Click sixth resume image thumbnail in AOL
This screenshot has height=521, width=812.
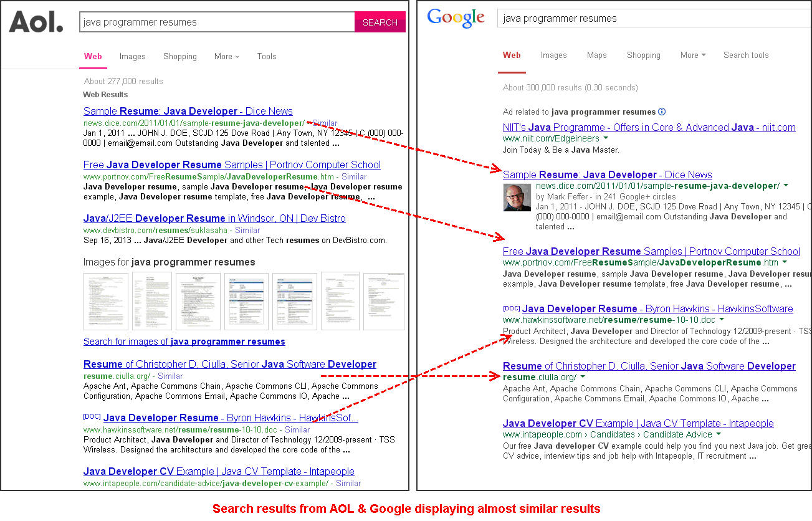click(340, 301)
